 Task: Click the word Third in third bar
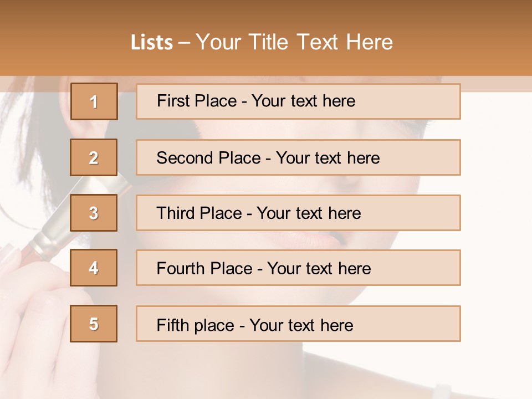(x=175, y=213)
